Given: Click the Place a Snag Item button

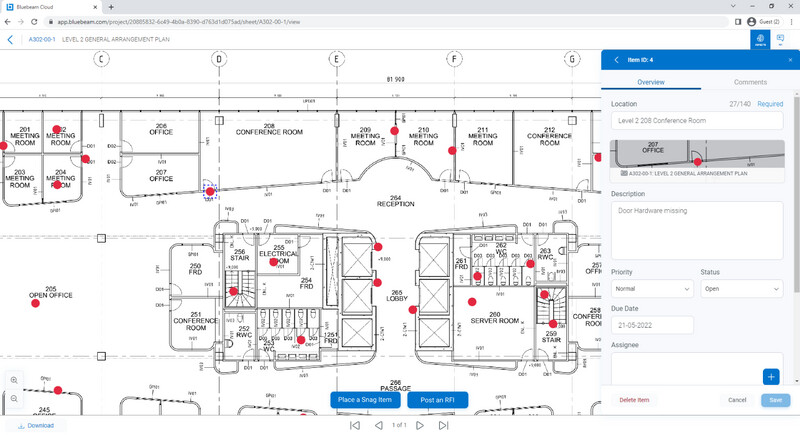Looking at the screenshot, I should click(x=365, y=400).
